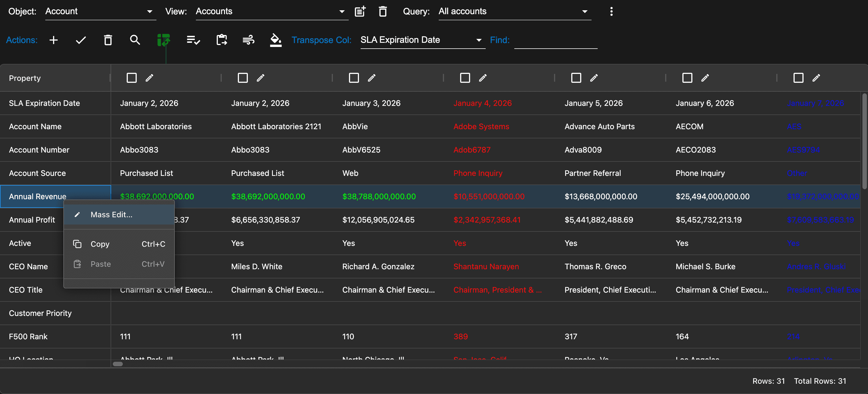The height and width of the screenshot is (394, 868).
Task: Toggle the green transpose grid icon
Action: (x=164, y=40)
